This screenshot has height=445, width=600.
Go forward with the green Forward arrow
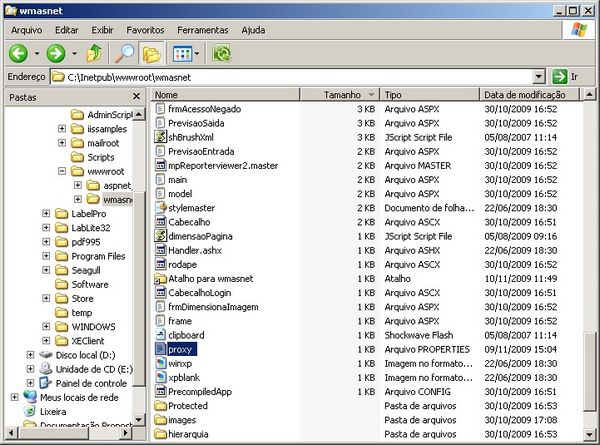(x=56, y=53)
